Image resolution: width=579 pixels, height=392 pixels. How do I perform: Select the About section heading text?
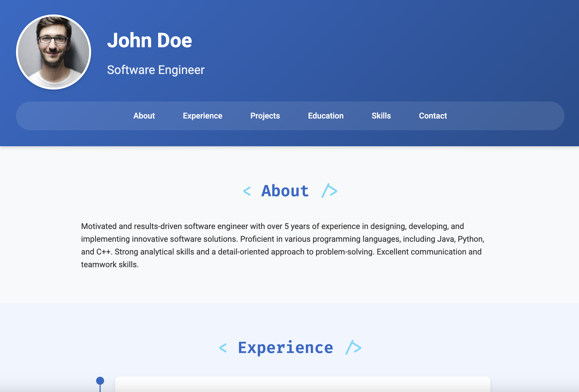click(284, 191)
